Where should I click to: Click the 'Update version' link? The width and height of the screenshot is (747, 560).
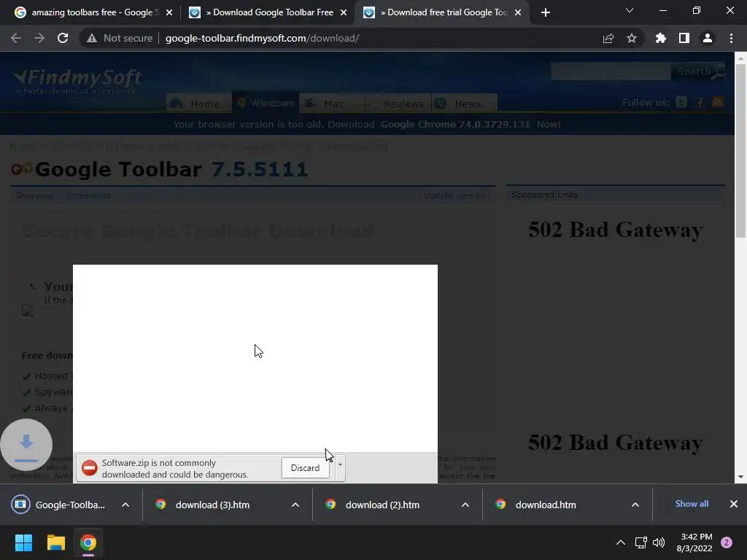point(454,195)
